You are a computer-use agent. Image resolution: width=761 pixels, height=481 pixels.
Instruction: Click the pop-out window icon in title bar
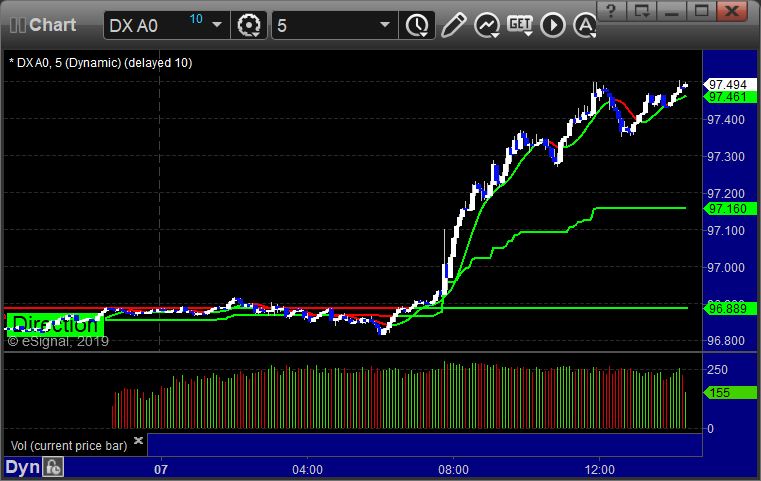pos(643,11)
